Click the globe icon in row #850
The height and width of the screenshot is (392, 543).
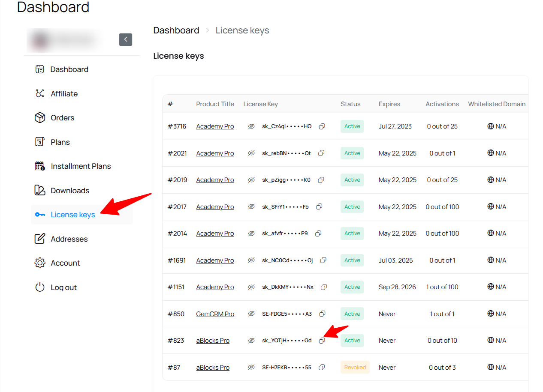click(x=491, y=314)
